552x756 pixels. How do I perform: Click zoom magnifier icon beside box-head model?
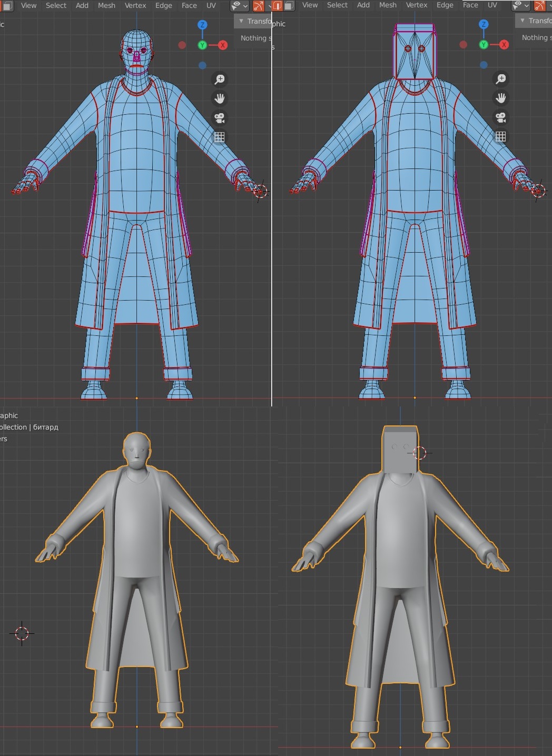(501, 78)
